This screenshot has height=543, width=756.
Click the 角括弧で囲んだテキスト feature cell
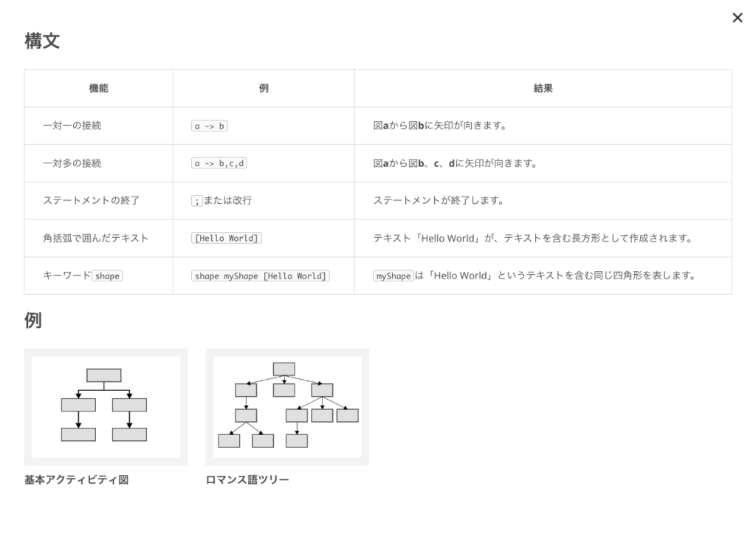[x=96, y=238]
